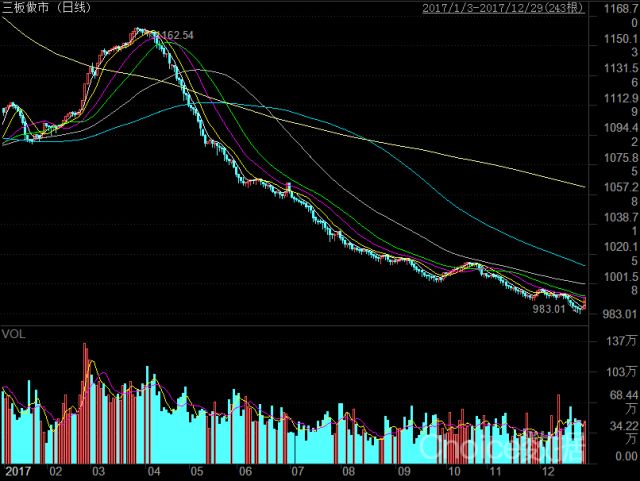
Task: Click month 09 on the time axis
Action: point(404,471)
